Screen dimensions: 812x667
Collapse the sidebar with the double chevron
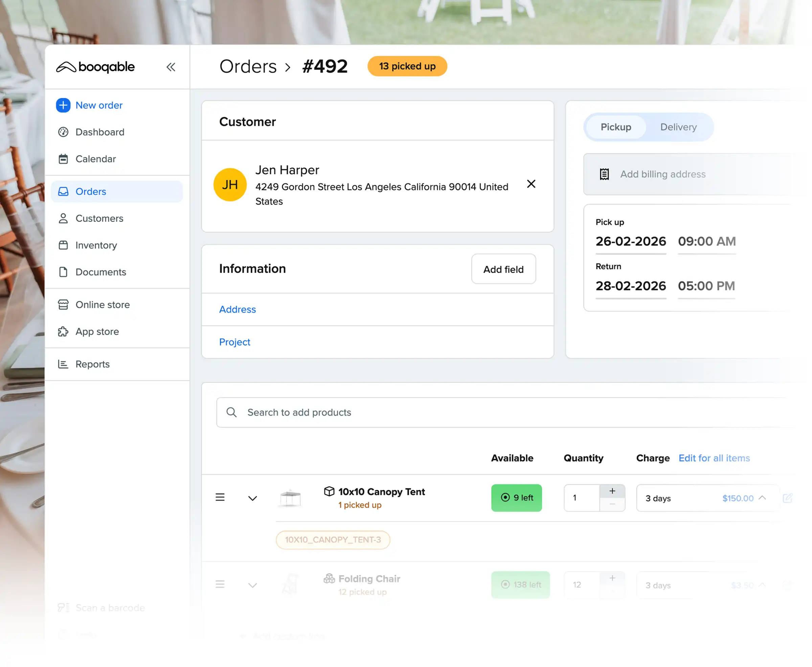pos(171,67)
